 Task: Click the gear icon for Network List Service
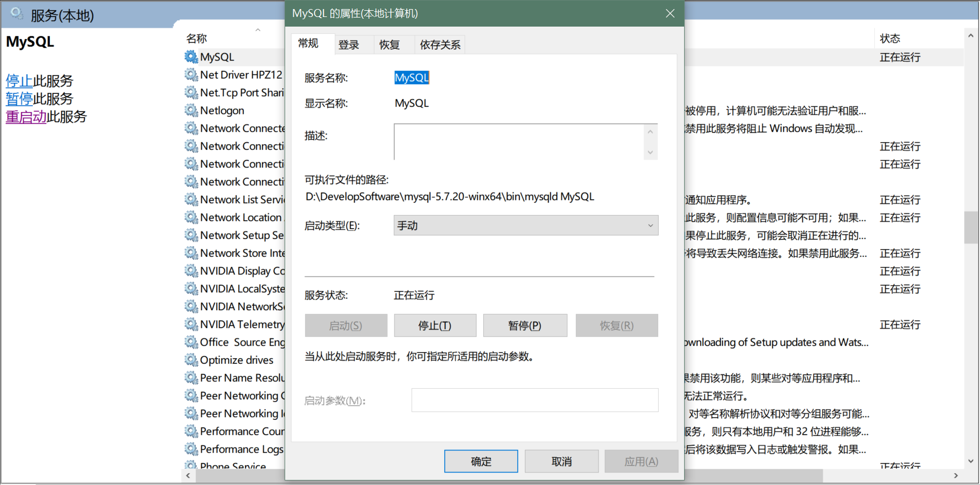pyautogui.click(x=191, y=199)
